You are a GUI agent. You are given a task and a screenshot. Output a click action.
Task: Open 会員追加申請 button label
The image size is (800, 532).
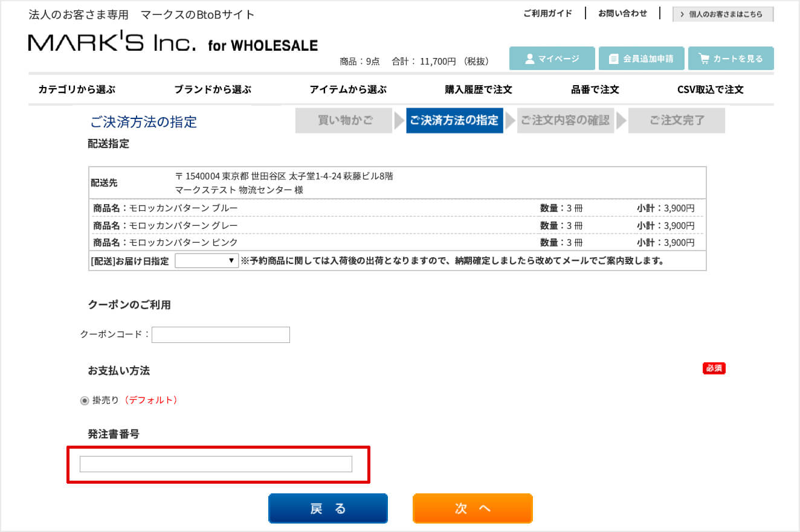[648, 59]
